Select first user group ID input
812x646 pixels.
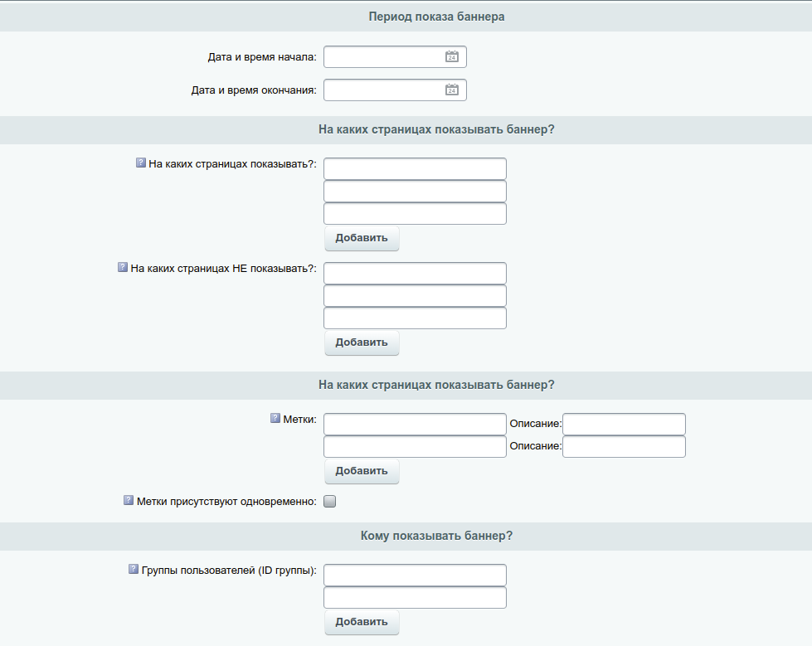point(415,575)
